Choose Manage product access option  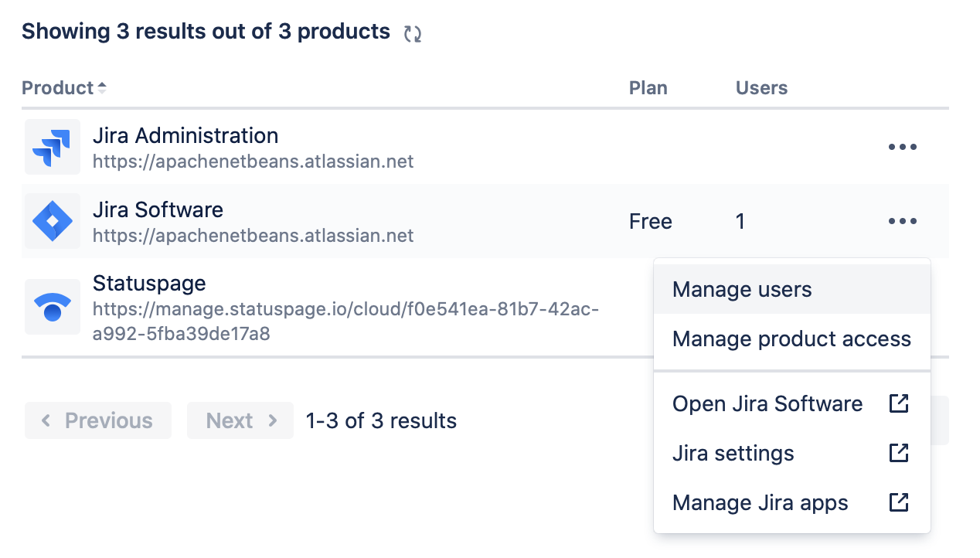click(791, 339)
